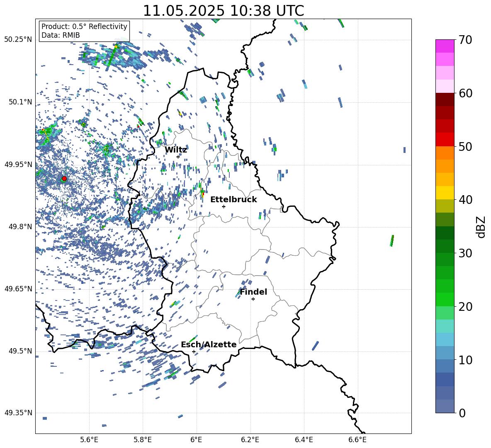Click the dBZ colorbar axis label
Viewport: 491px width, 448px height.
coord(481,227)
